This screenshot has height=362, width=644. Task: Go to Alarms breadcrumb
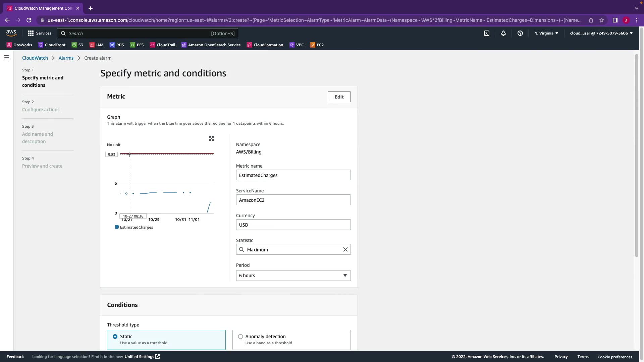(66, 58)
